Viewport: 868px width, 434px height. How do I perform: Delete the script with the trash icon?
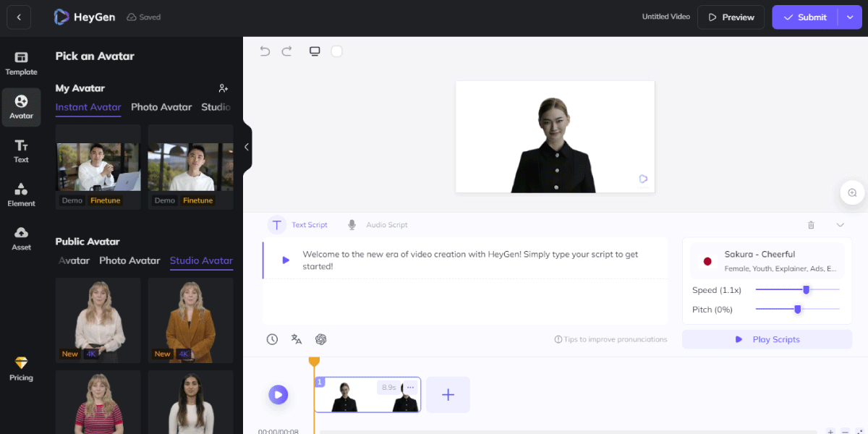pos(811,225)
